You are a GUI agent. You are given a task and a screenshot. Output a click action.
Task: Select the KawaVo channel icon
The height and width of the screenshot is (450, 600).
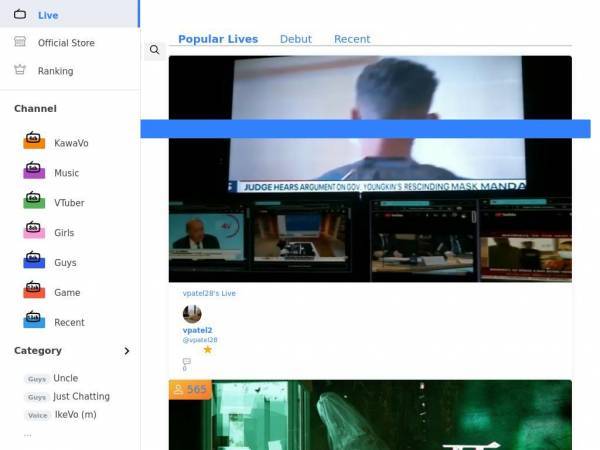click(x=34, y=140)
